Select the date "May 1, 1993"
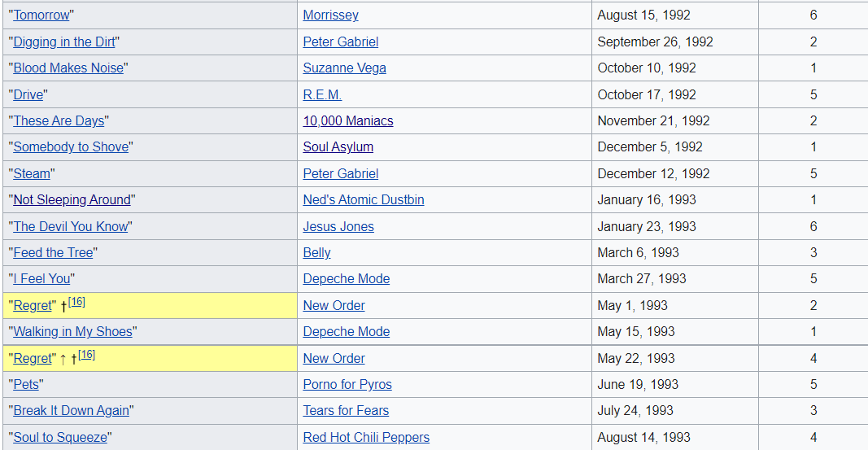This screenshot has width=868, height=450. click(633, 305)
